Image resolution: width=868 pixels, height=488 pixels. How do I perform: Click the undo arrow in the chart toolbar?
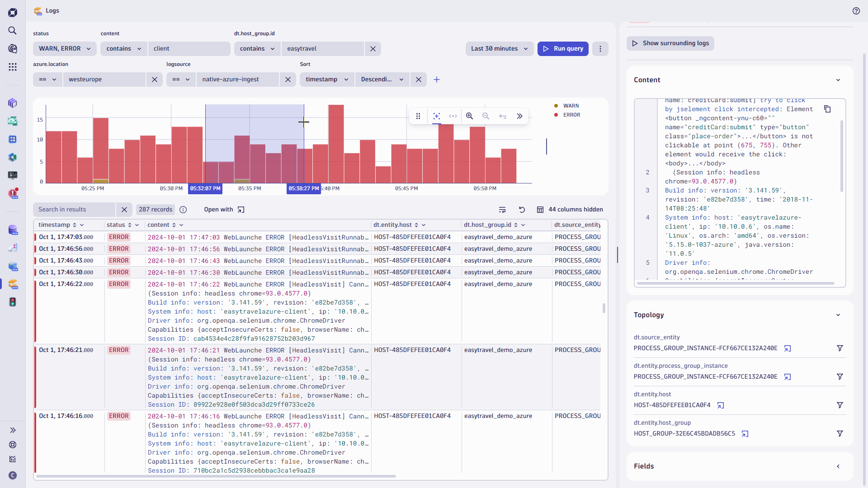[x=503, y=116]
